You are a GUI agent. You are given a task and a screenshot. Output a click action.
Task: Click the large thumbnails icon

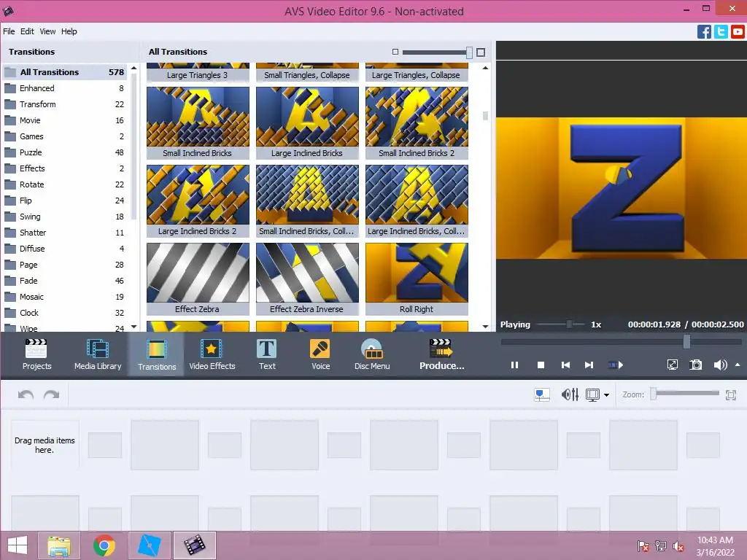coord(481,52)
